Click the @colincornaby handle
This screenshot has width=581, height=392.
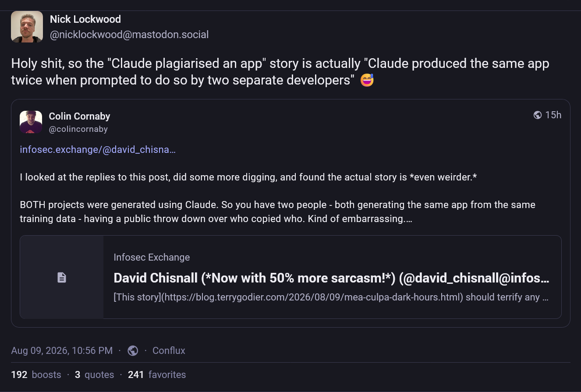click(78, 129)
